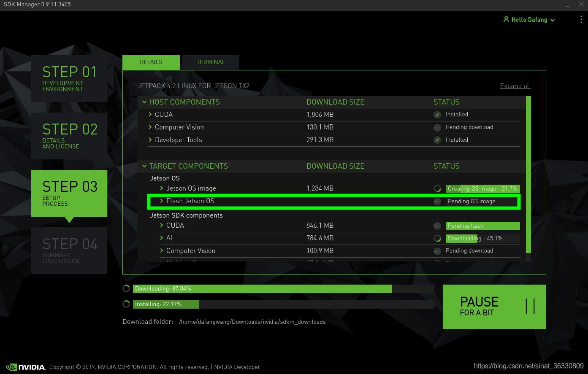Click the components list vertical scrollbar
Viewport: 588px width, 374px height.
(x=528, y=175)
